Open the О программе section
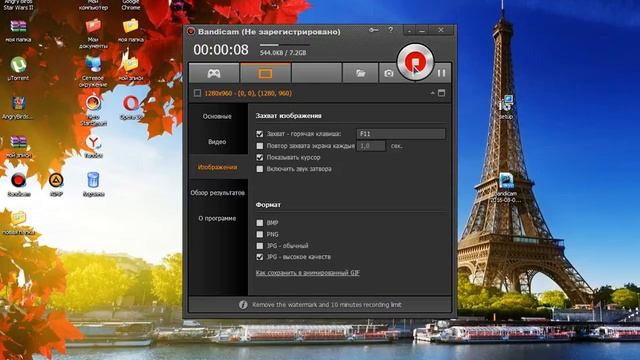The image size is (640, 360). 217,218
